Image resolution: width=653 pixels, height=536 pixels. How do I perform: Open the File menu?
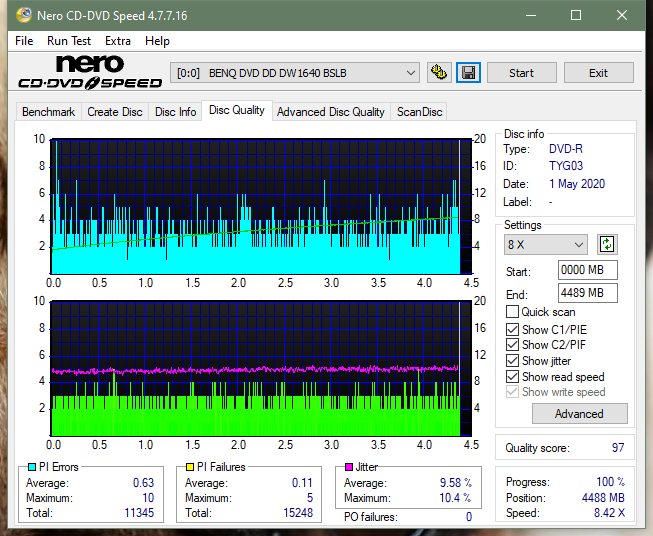tap(24, 41)
